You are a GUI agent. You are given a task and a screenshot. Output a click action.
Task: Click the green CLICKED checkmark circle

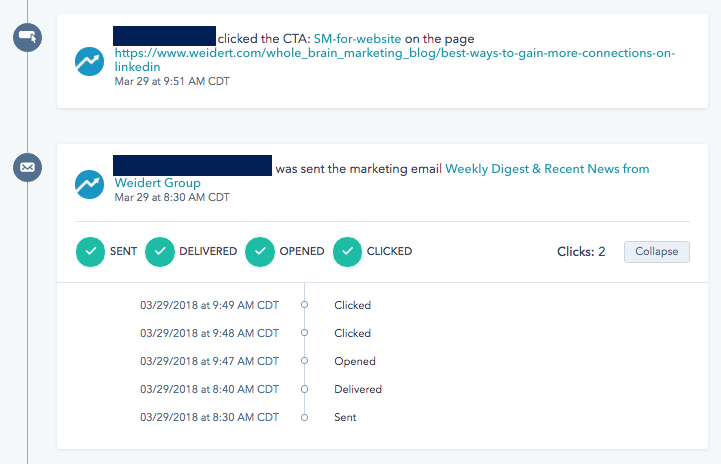point(347,252)
